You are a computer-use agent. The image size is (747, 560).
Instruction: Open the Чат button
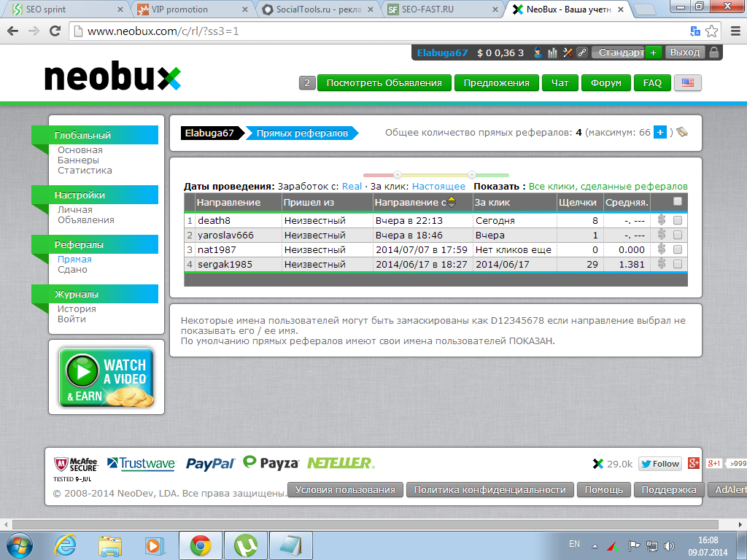pyautogui.click(x=560, y=83)
